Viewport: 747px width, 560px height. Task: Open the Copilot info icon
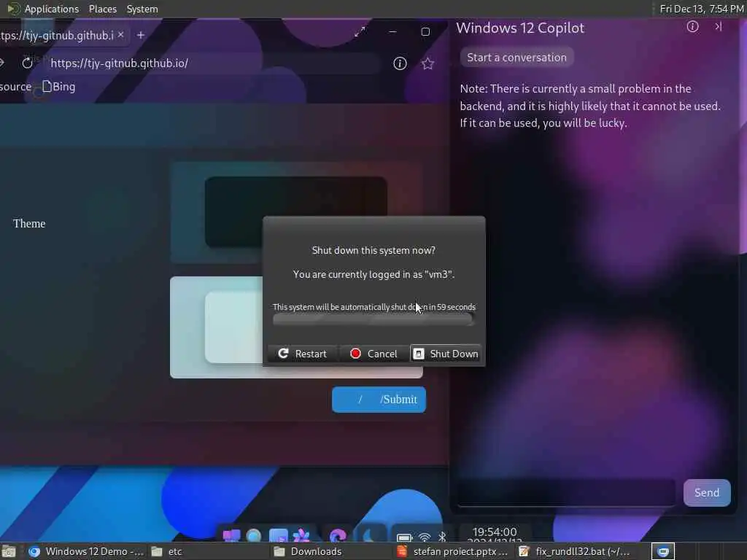click(693, 27)
